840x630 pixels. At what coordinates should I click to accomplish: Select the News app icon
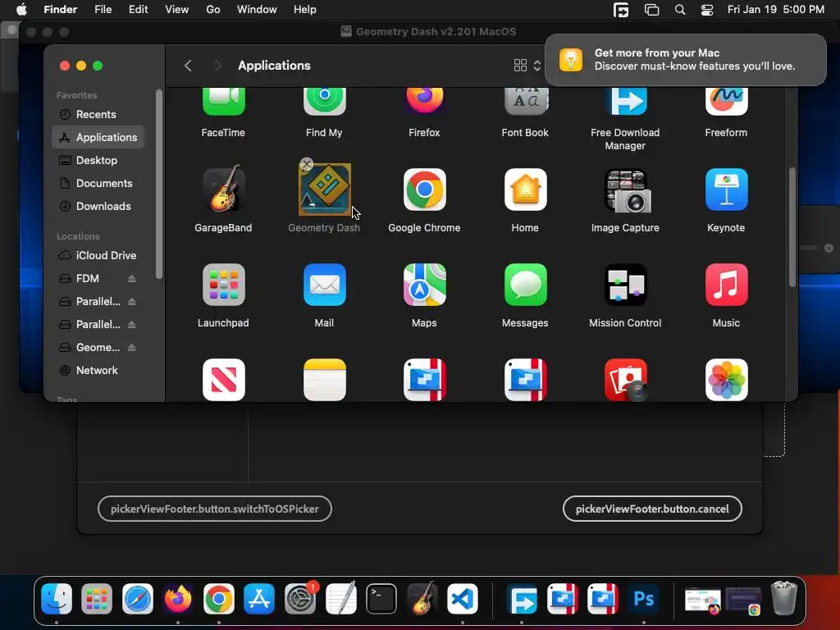(223, 379)
